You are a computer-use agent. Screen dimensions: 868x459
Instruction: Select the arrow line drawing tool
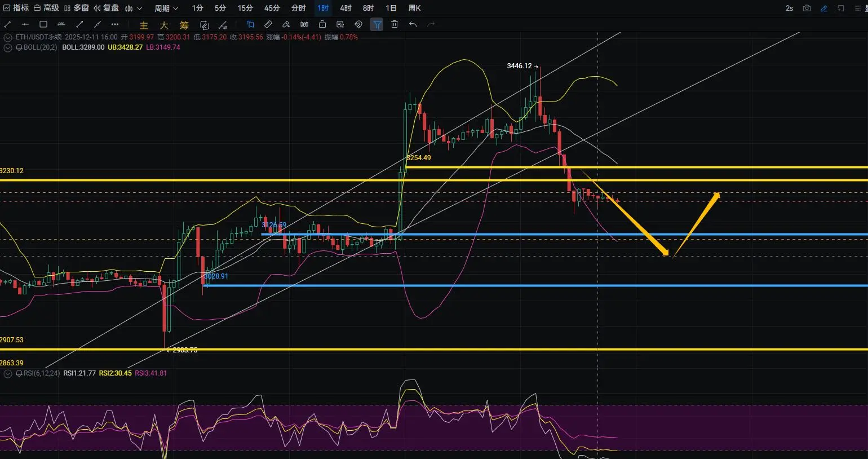pos(79,24)
